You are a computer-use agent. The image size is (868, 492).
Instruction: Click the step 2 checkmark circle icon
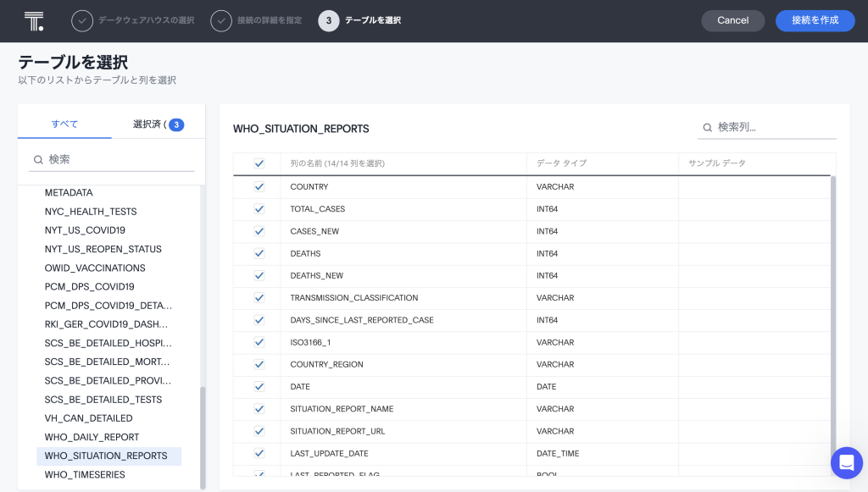(x=221, y=20)
